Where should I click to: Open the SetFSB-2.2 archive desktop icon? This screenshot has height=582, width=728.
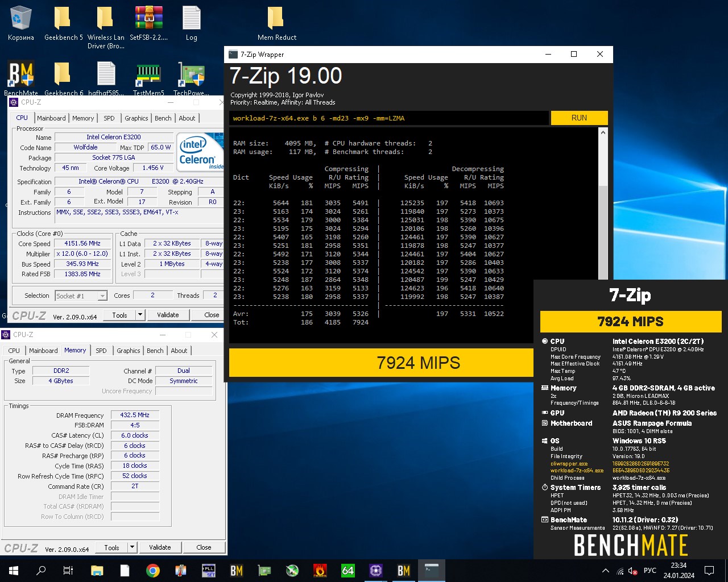149,24
